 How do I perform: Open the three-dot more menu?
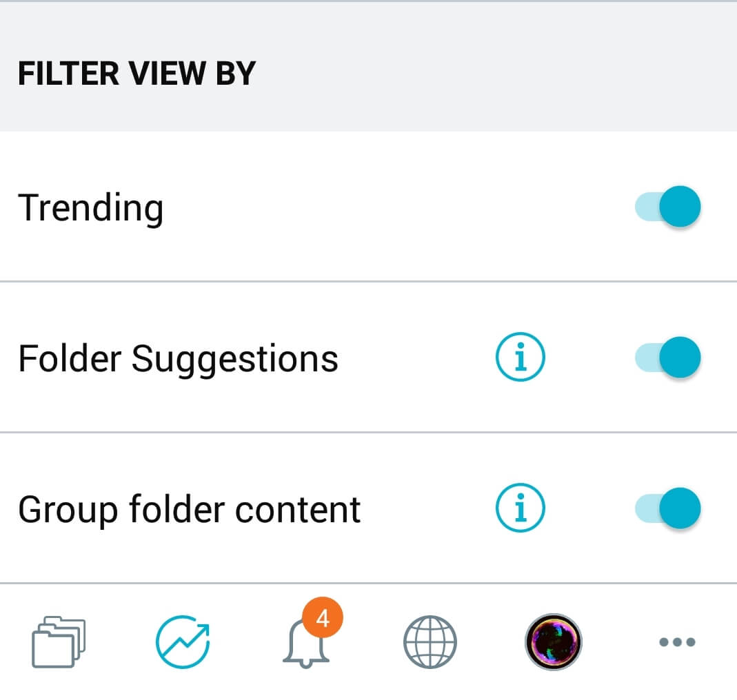point(677,641)
